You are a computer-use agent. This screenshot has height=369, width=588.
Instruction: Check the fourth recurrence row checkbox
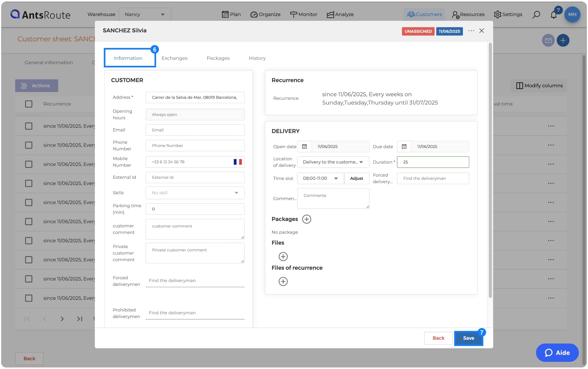(29, 183)
